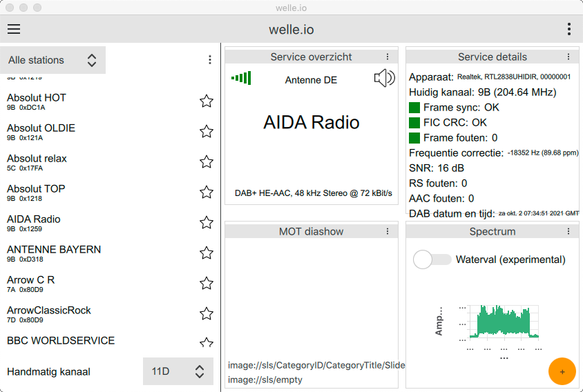The width and height of the screenshot is (583, 392).
Task: Click the Antenne DE ensemble label
Action: (x=311, y=80)
